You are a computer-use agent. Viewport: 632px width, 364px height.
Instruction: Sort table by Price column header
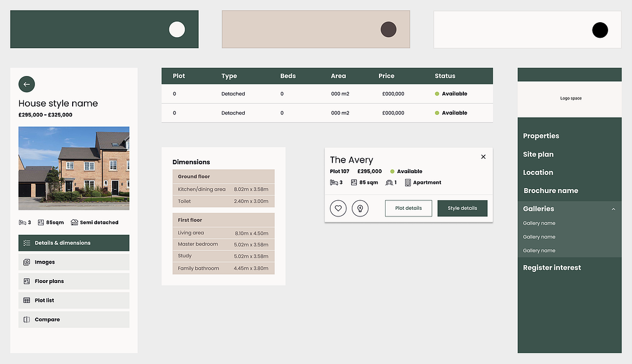click(386, 76)
